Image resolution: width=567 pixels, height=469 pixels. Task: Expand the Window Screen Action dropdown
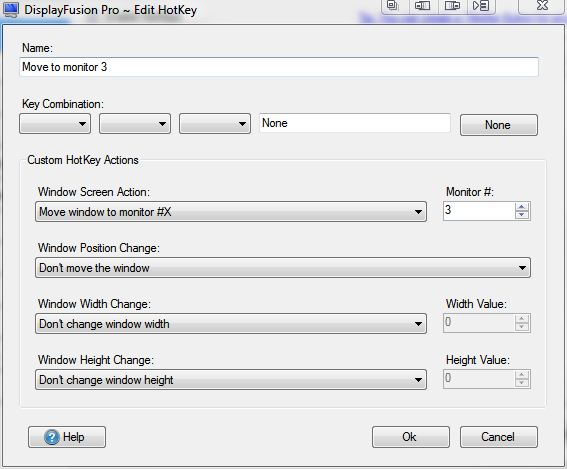[231, 212]
